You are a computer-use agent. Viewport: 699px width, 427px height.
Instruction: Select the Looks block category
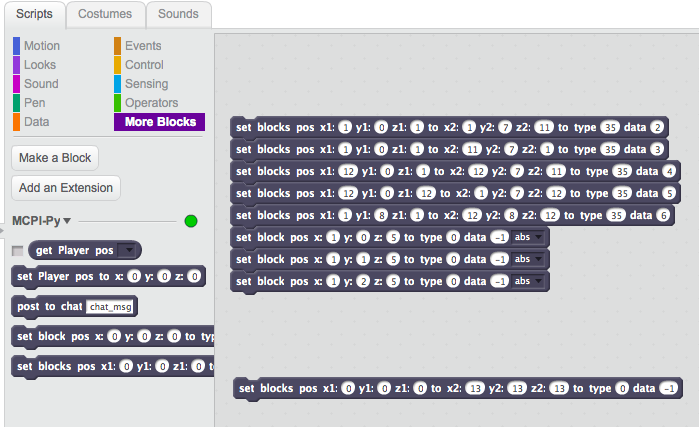(40, 65)
